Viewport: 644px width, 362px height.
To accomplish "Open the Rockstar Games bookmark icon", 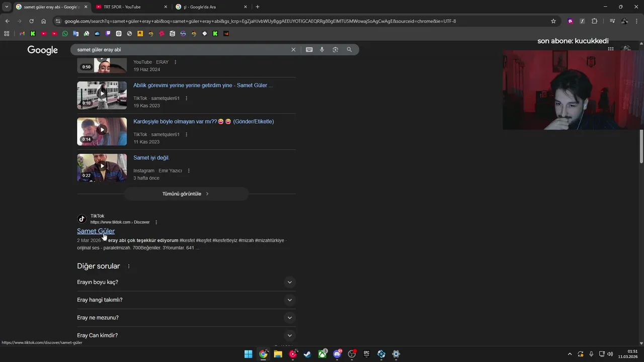I will (140, 34).
